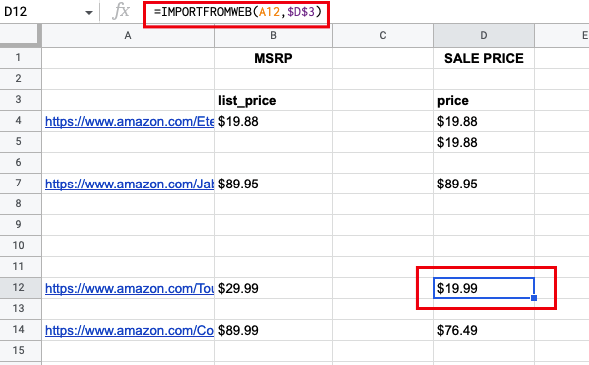
Task: Click the fx function icon
Action: [x=121, y=11]
